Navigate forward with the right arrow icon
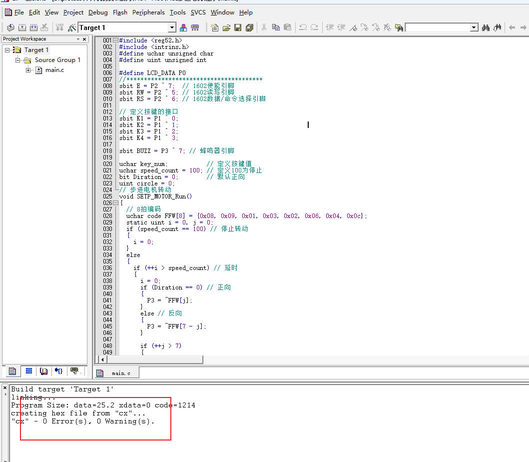Screen dimensions: 529x462 [x=523, y=28]
